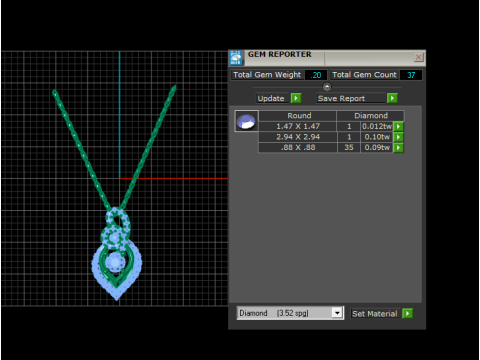Image resolution: width=480 pixels, height=360 pixels.
Task: Click the Save Report label
Action: pos(341,98)
